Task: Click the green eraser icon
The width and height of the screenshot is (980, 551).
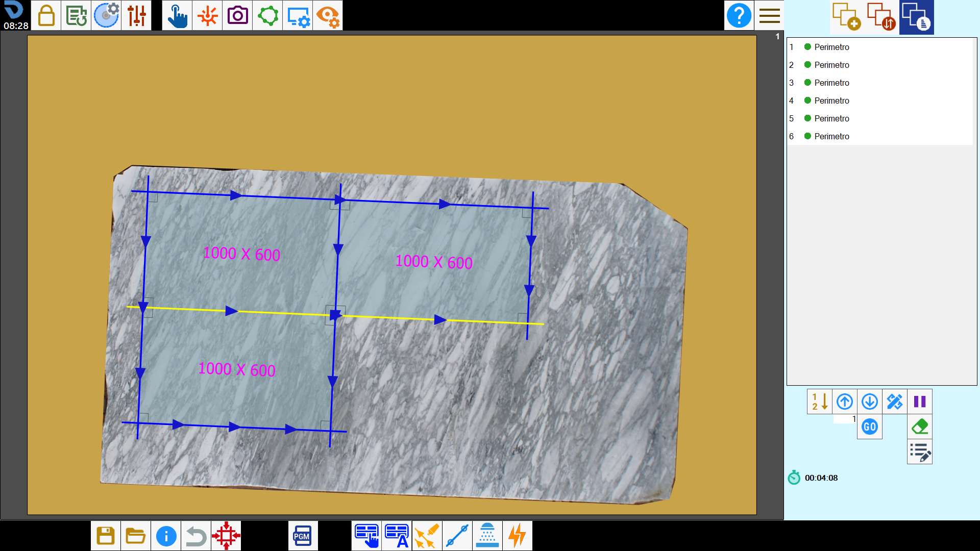Action: pyautogui.click(x=920, y=427)
